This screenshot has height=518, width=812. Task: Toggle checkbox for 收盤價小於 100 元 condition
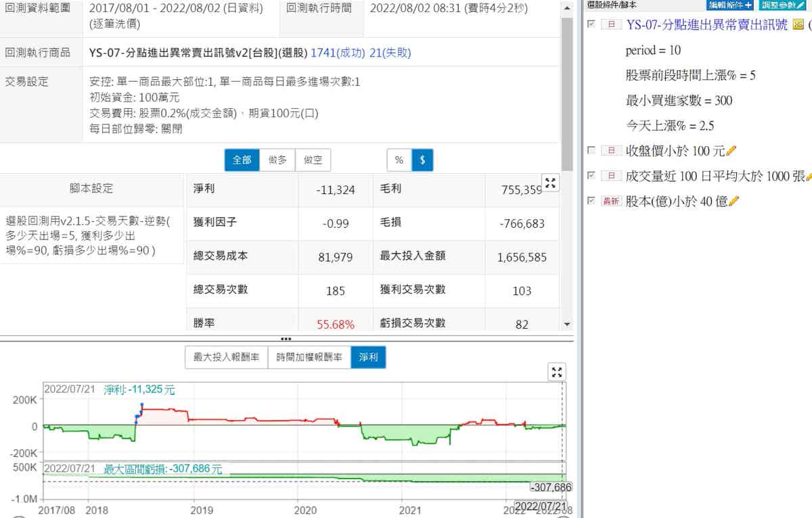pyautogui.click(x=592, y=150)
